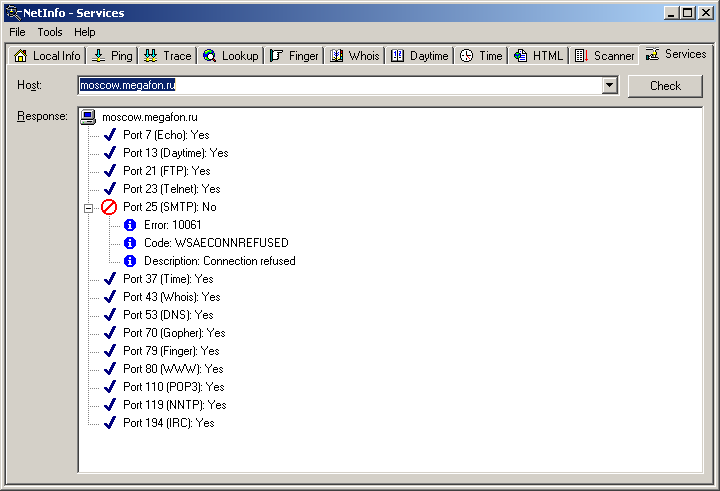Select 'Port 21 (FTP): Yes' row text
The width and height of the screenshot is (720, 491).
(167, 171)
